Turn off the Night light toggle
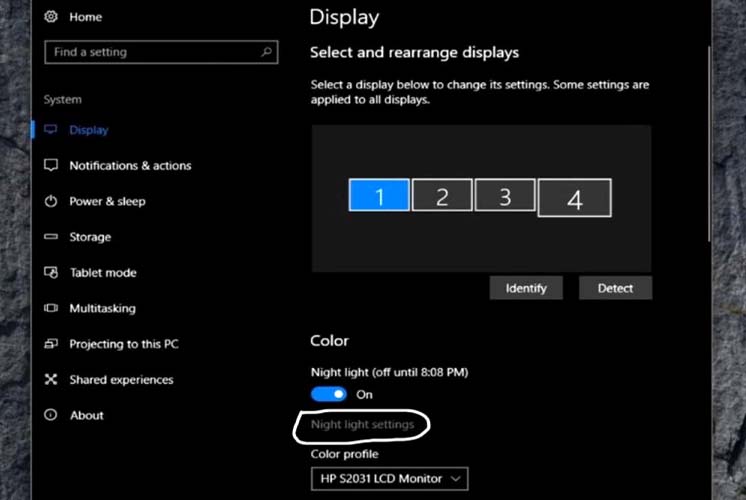746x500 pixels. [x=329, y=394]
